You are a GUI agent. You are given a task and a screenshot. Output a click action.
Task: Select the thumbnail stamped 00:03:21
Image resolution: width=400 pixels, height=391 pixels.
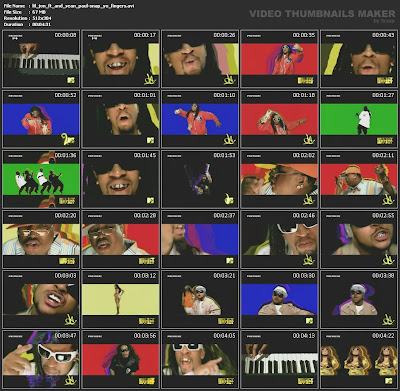tap(200, 300)
